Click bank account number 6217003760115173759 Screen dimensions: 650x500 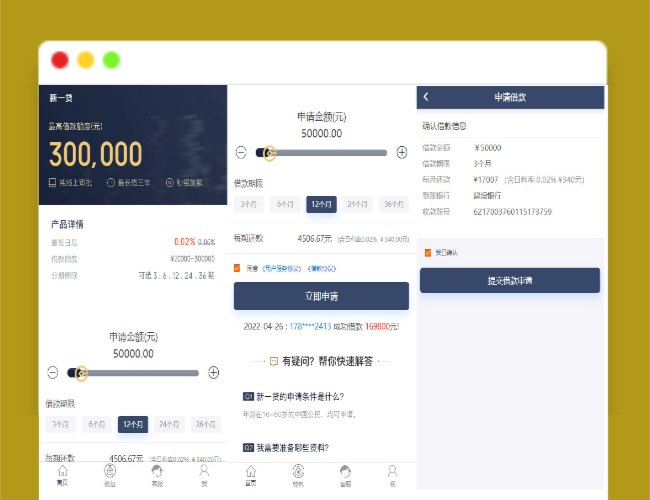coord(512,212)
